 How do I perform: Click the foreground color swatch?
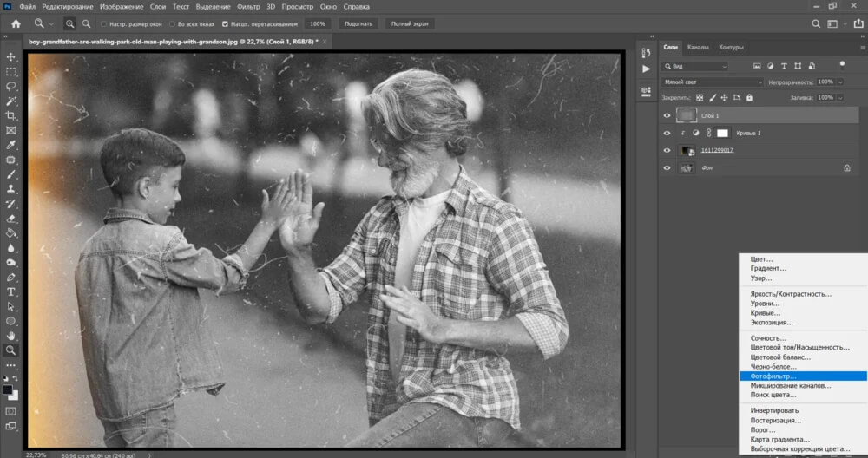[x=9, y=389]
